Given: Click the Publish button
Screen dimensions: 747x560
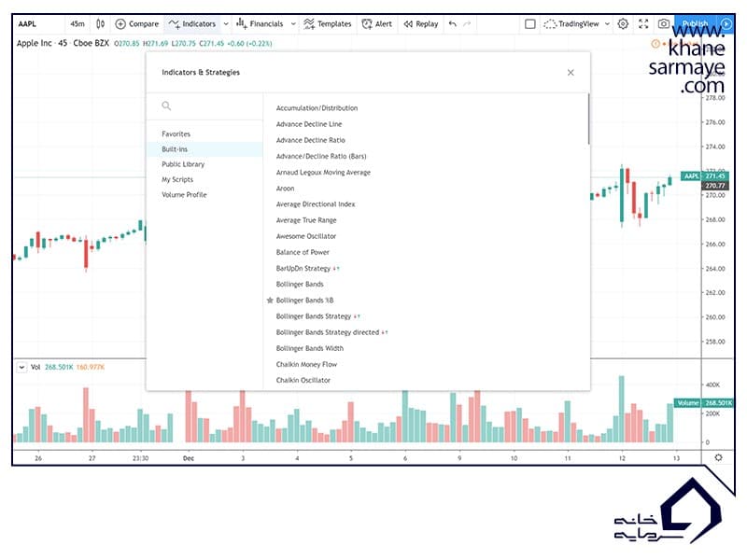Looking at the screenshot, I should [695, 24].
